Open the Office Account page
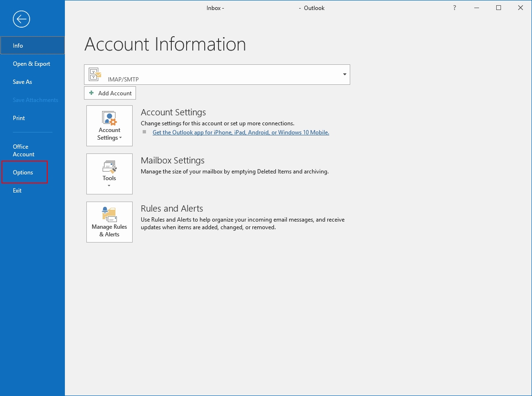Screen dimensions: 532x396 [x=23, y=150]
